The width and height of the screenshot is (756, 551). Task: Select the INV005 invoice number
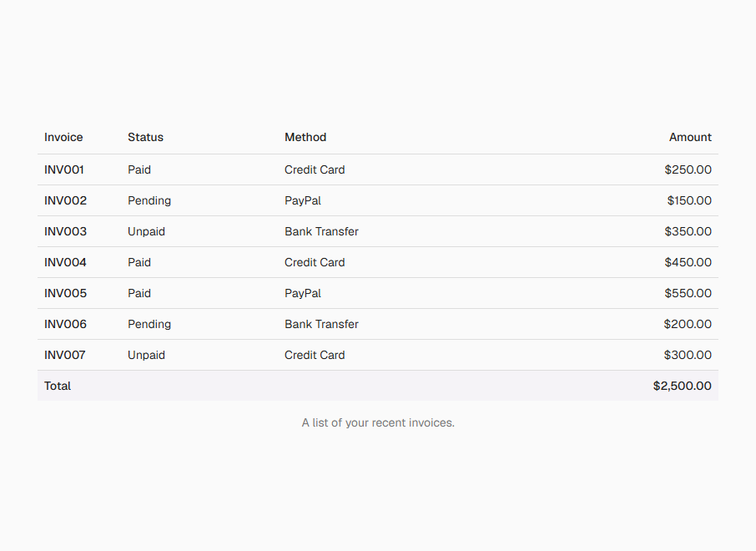pos(66,293)
